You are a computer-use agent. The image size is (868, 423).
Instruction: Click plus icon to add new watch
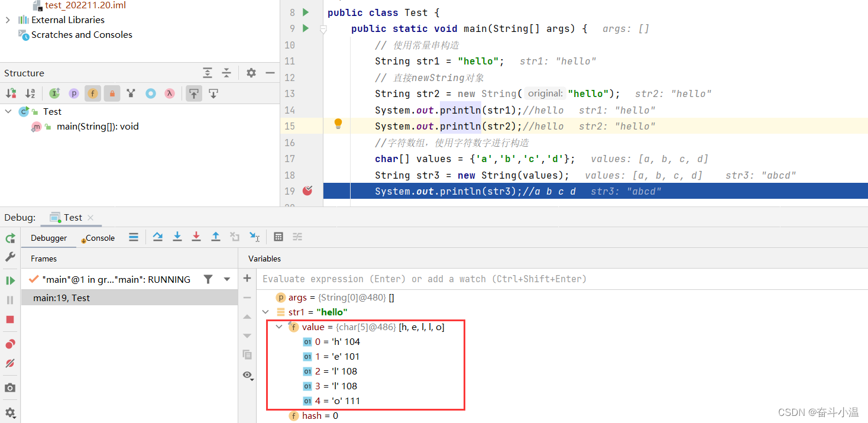[247, 278]
